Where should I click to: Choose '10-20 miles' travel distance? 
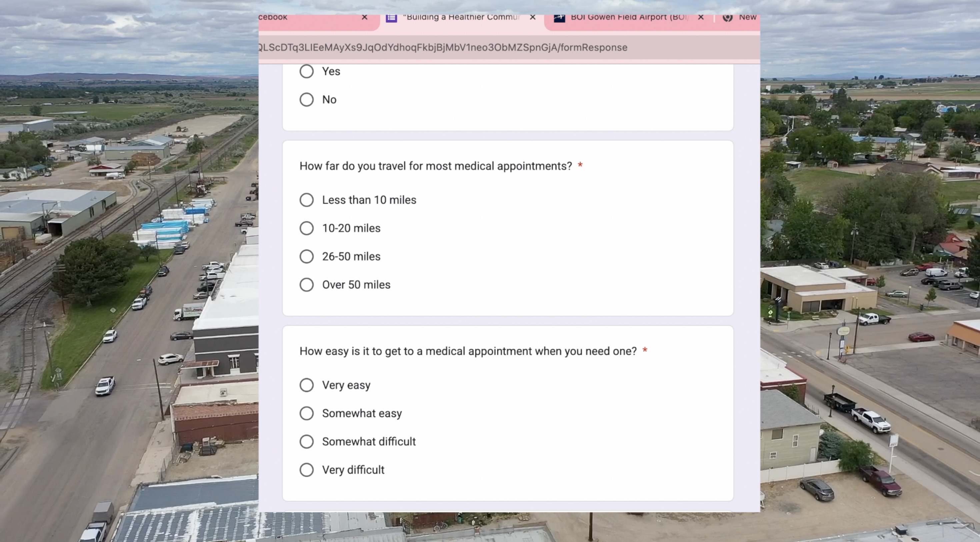306,228
